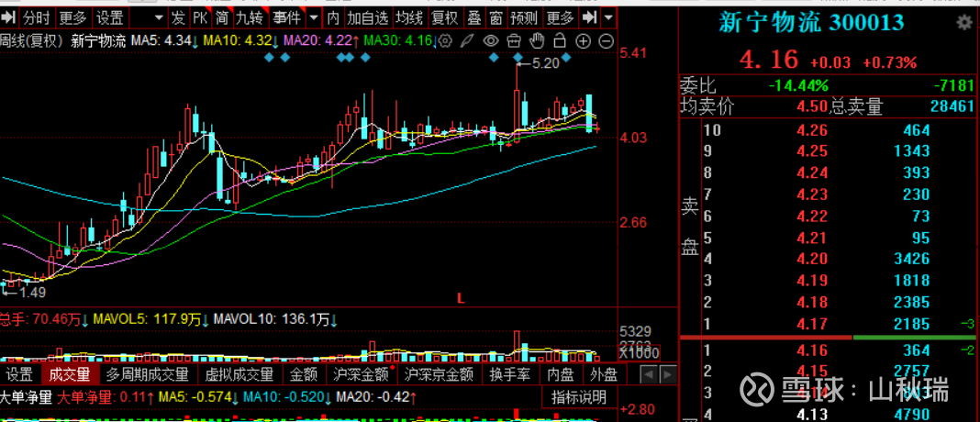
Task: Click buy level 1 price 4.16
Action: click(812, 350)
